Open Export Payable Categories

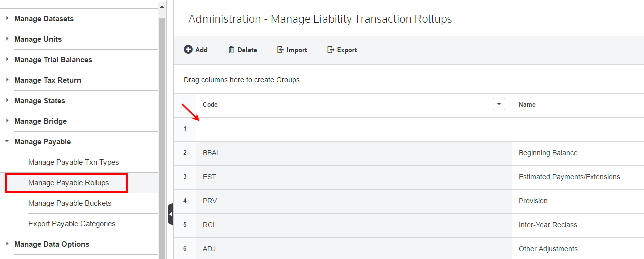(x=72, y=224)
